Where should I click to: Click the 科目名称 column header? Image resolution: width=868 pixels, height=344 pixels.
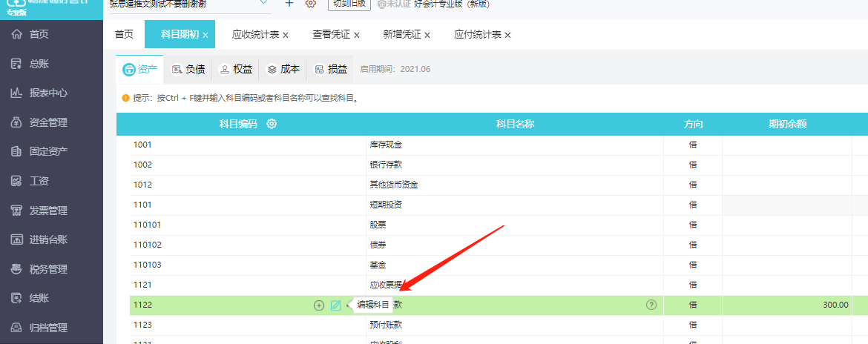(x=515, y=124)
